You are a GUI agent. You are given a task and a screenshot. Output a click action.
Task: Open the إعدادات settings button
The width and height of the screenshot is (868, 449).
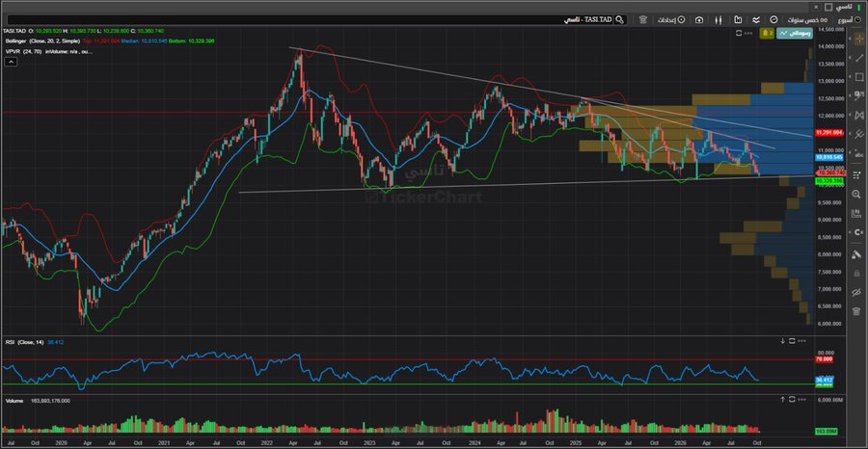(x=671, y=20)
